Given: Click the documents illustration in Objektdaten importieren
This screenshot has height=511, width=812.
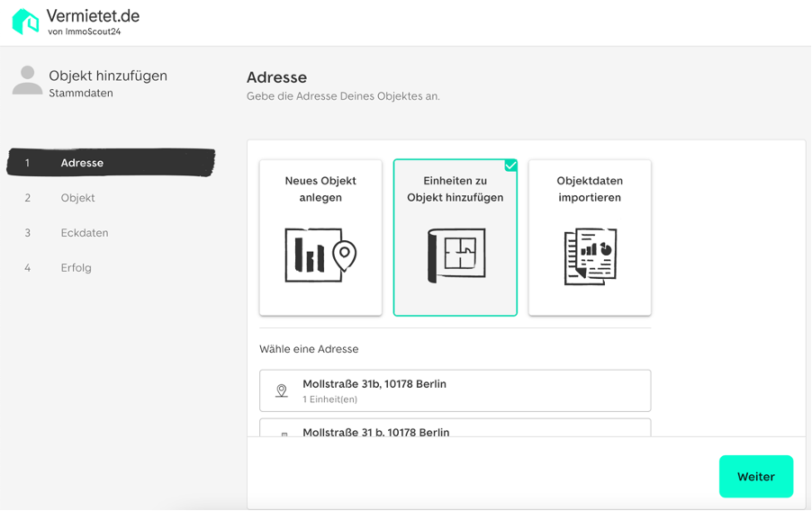Looking at the screenshot, I should (x=591, y=256).
